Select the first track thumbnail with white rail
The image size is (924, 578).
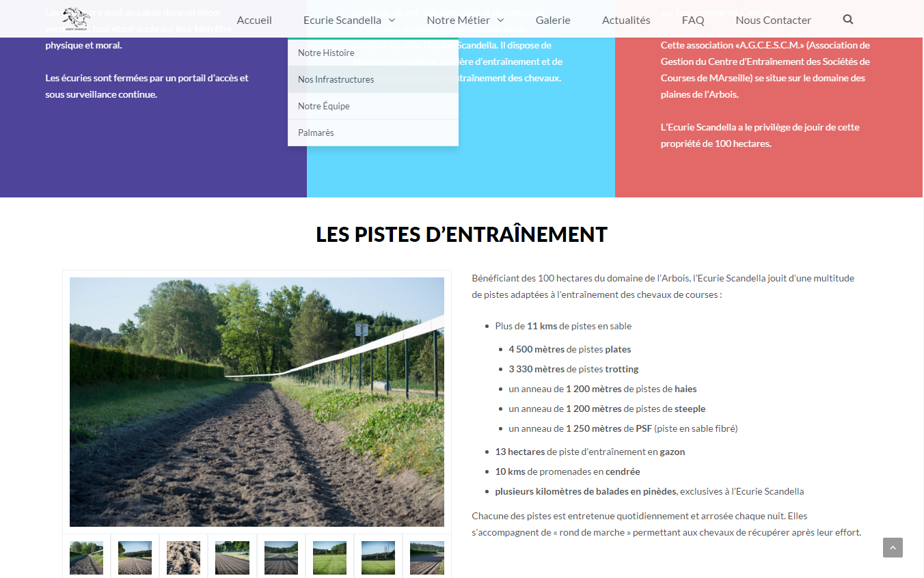(87, 558)
